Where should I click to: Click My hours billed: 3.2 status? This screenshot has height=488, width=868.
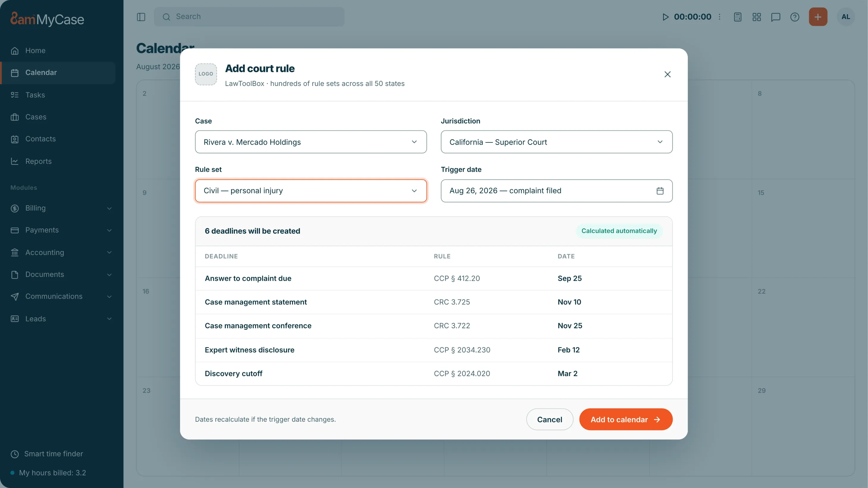coord(48,473)
